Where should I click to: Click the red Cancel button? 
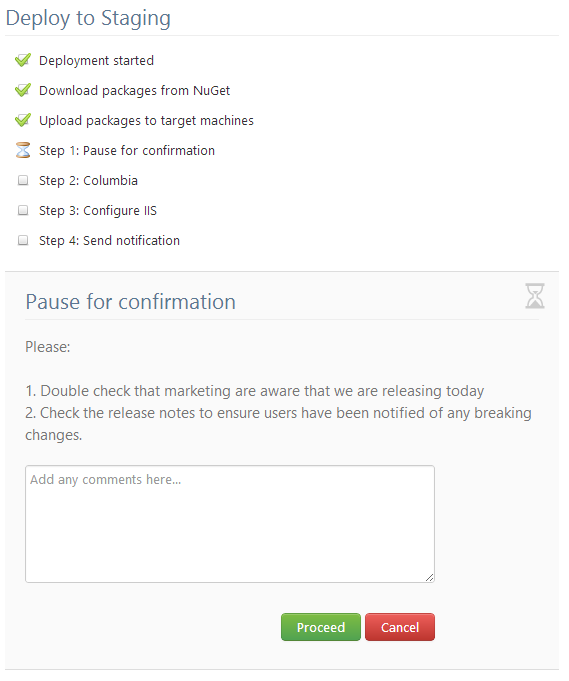point(400,627)
